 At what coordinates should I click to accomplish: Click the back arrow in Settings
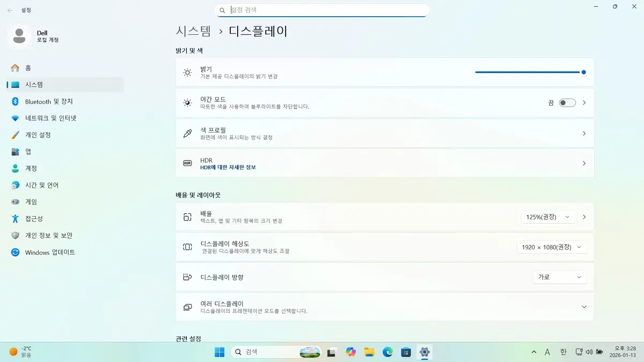[10, 9]
